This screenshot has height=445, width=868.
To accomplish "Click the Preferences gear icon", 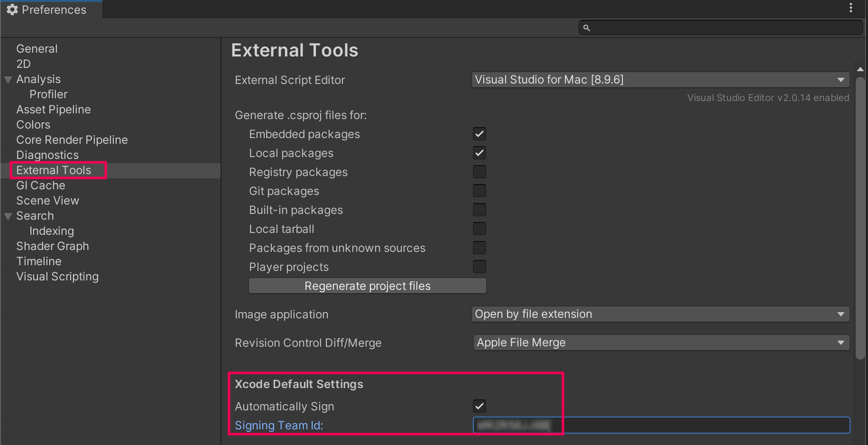I will point(12,9).
